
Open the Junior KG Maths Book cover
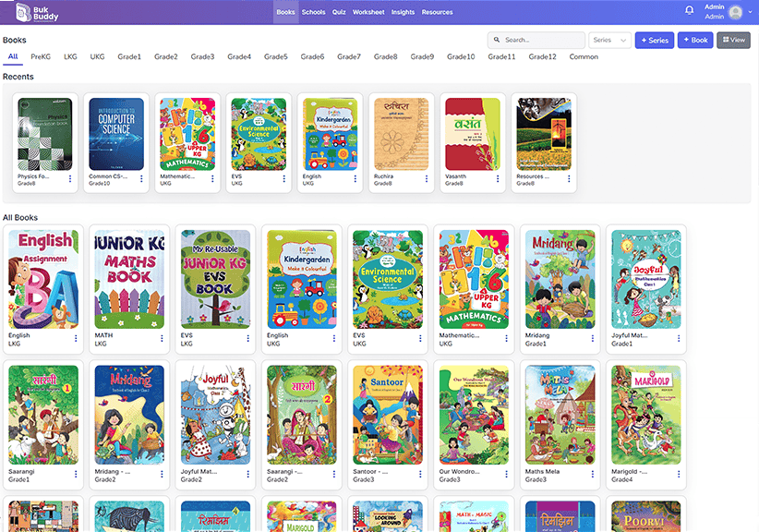(x=129, y=279)
